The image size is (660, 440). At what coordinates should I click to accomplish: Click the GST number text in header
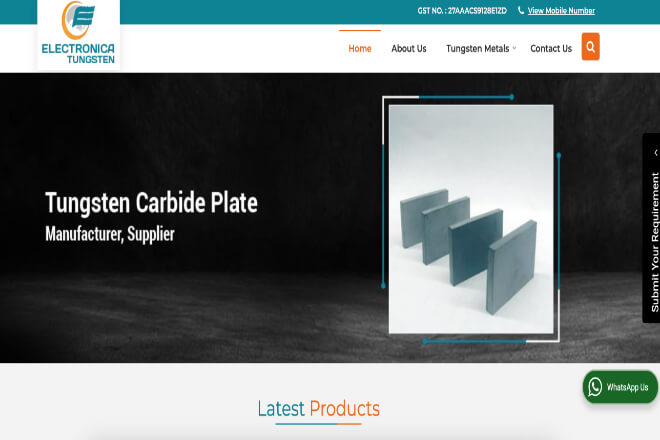point(462,11)
